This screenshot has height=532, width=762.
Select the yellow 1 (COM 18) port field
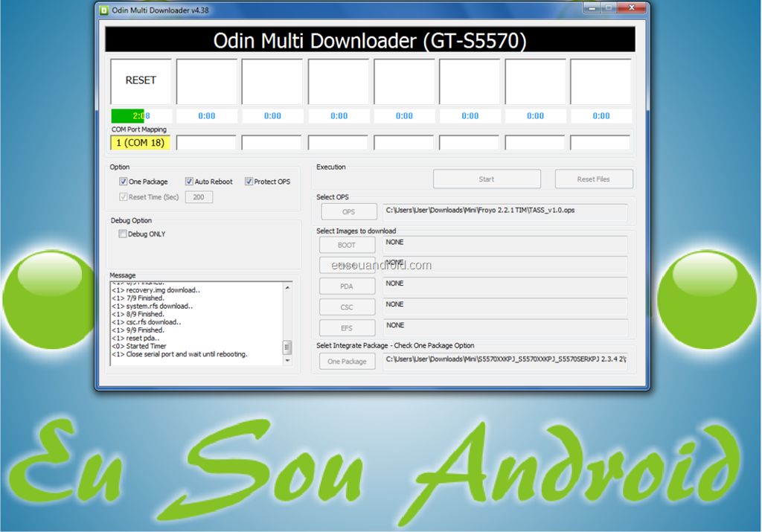pos(141,143)
